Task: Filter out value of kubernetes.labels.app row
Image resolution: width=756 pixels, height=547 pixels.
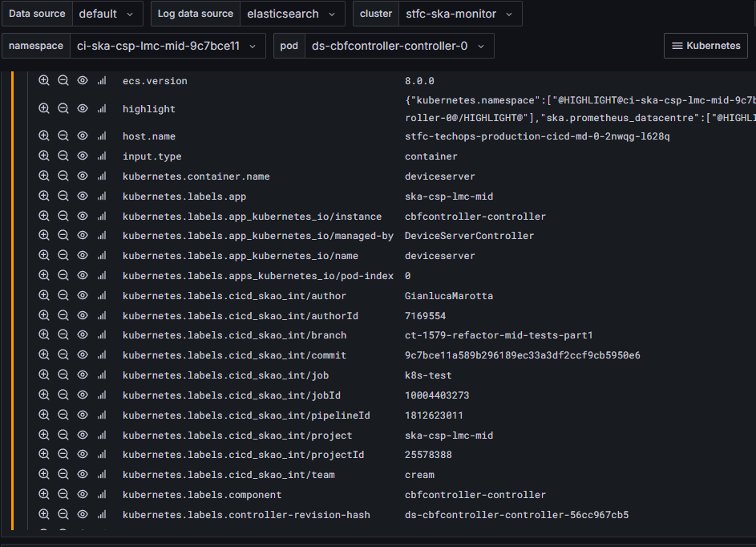Action: click(63, 196)
